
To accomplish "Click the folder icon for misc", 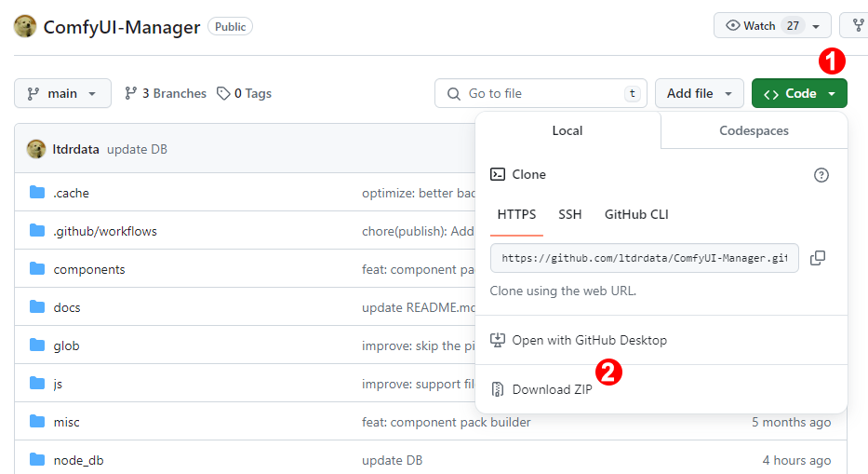I will 37,421.
